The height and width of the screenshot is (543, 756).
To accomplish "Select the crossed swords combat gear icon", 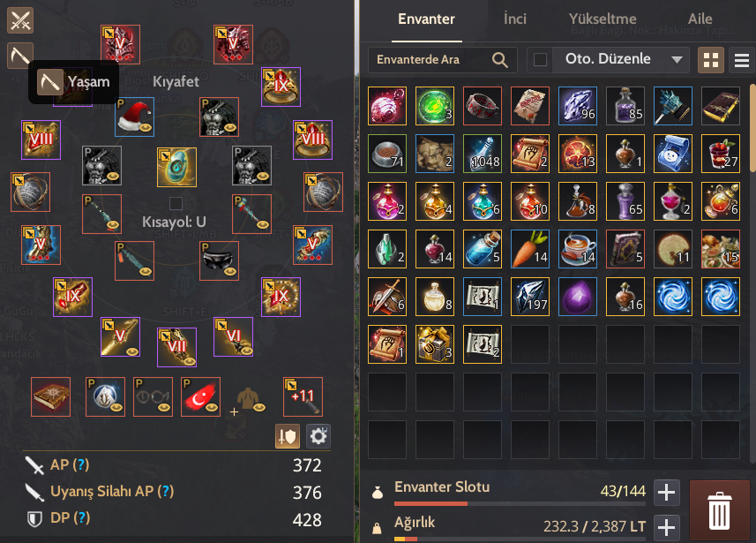I will (20, 21).
